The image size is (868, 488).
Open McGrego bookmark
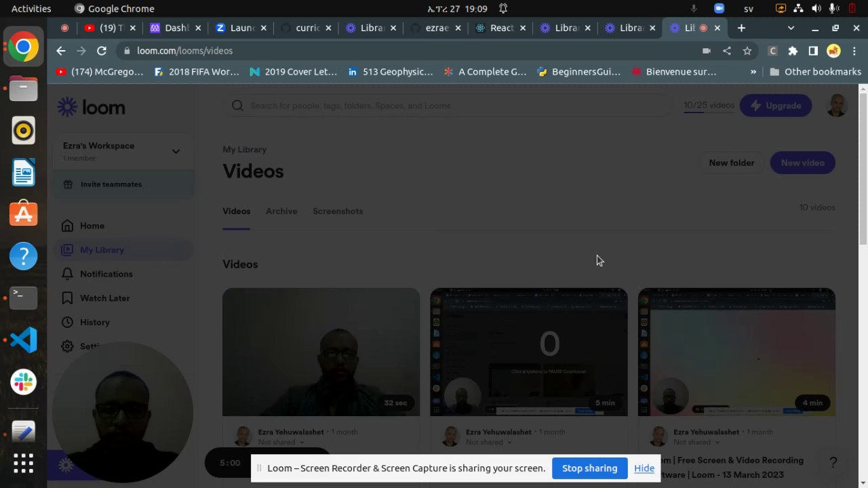click(x=100, y=72)
